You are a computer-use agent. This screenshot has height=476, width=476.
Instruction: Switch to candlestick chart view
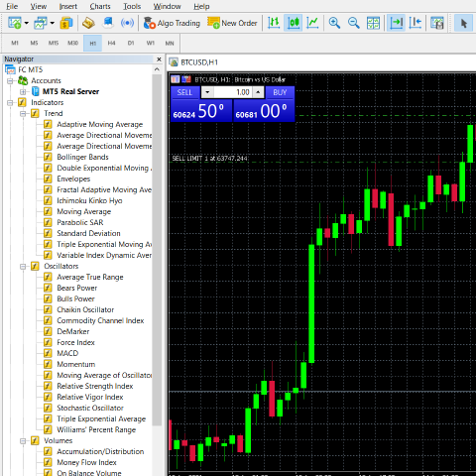294,23
